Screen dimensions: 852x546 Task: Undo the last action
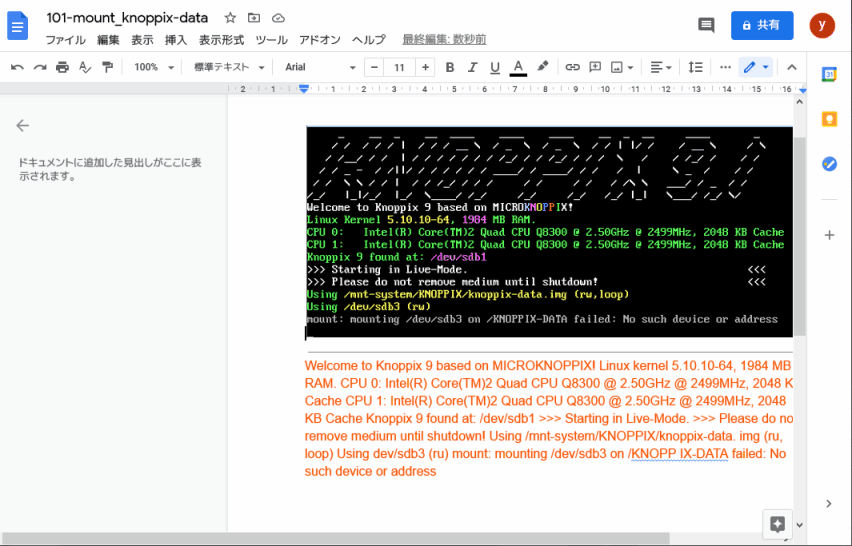coord(17,67)
